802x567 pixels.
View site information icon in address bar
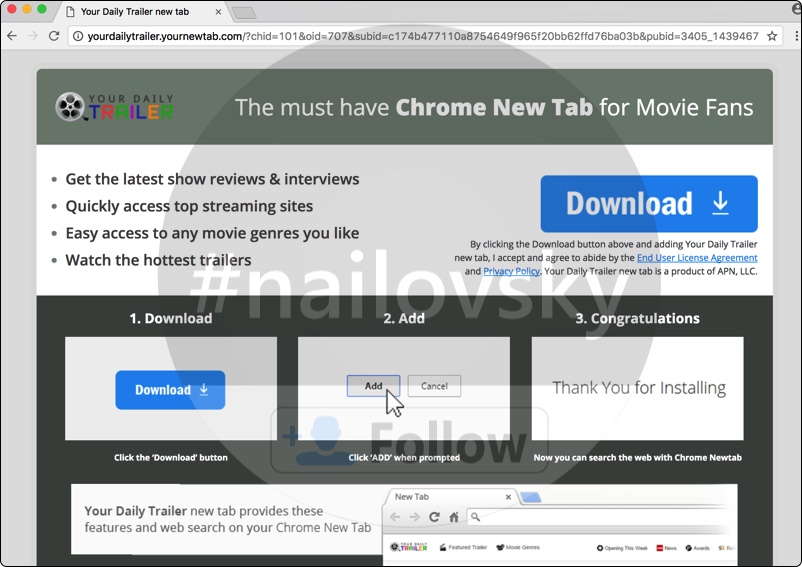click(77, 36)
